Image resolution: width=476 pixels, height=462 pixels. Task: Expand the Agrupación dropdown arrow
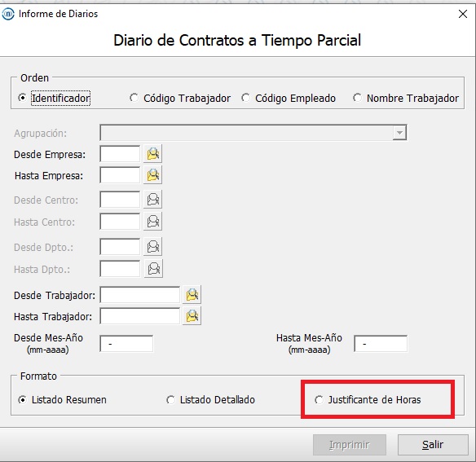pos(399,132)
